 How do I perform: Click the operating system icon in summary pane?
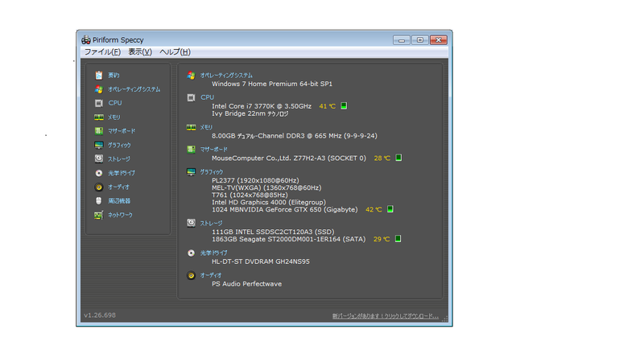(191, 75)
